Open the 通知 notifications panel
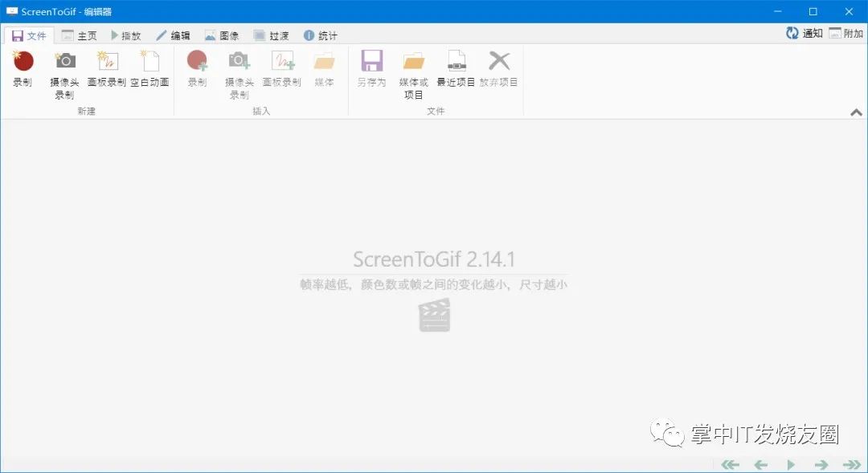Viewport: 868px width, 473px height. point(805,34)
